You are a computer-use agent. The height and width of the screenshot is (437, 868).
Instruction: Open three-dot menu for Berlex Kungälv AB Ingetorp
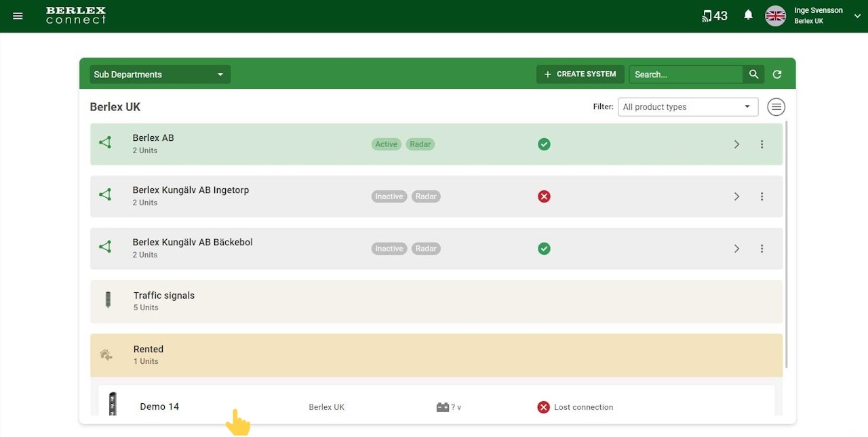(762, 196)
